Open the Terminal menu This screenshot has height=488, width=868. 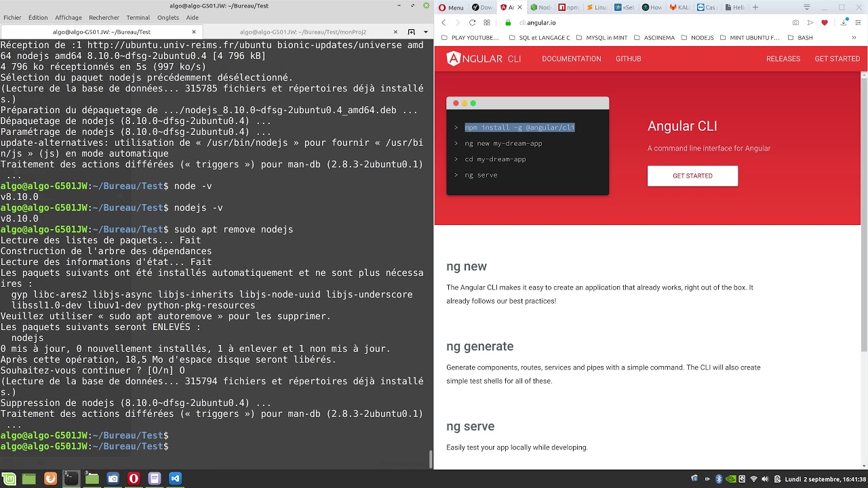[138, 18]
